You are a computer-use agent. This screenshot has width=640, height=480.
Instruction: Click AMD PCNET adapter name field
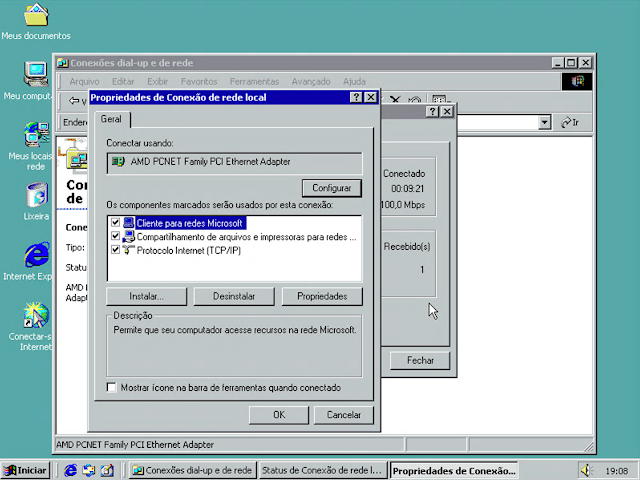point(234,162)
